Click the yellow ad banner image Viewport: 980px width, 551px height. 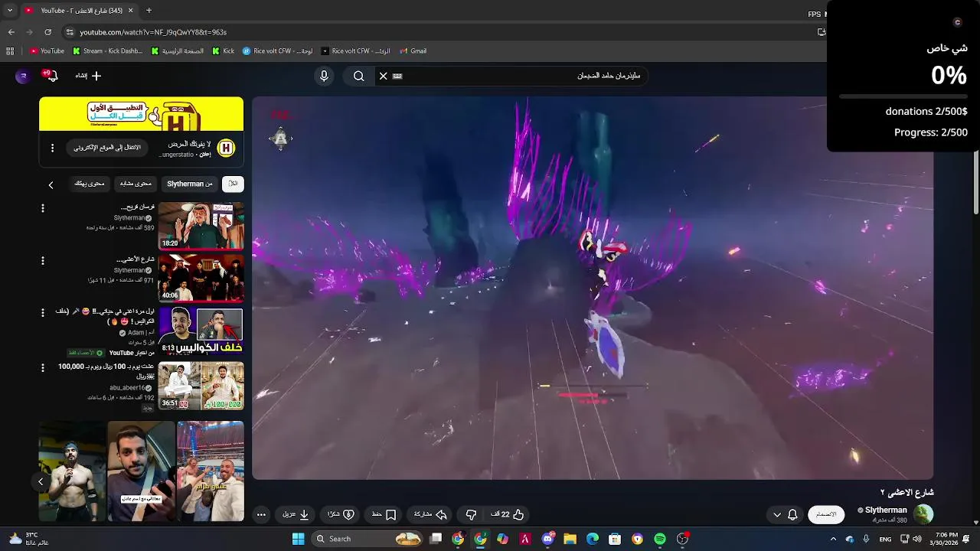tap(142, 114)
